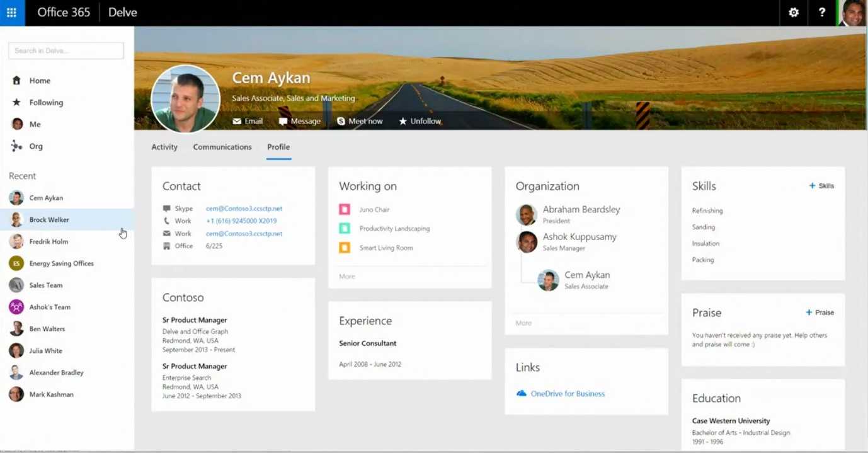Screen dimensions: 868x453
Task: Open the orange Smart Living Room icon
Action: pyautogui.click(x=345, y=248)
